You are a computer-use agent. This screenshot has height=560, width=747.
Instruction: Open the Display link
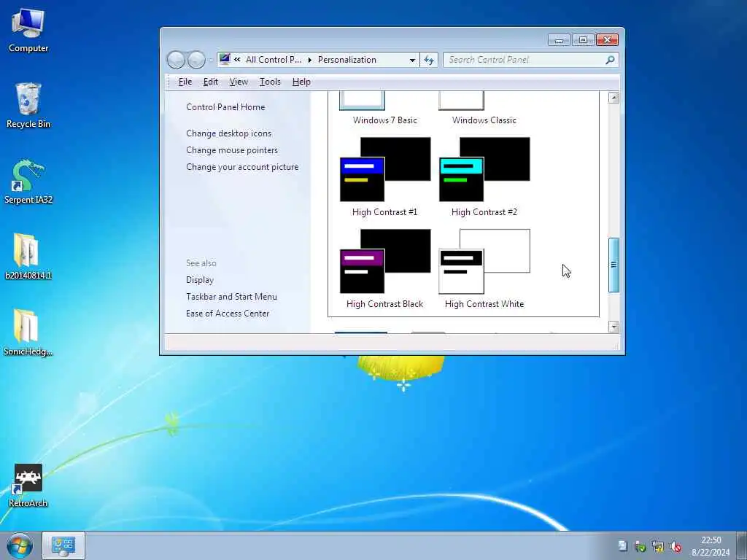pos(200,280)
